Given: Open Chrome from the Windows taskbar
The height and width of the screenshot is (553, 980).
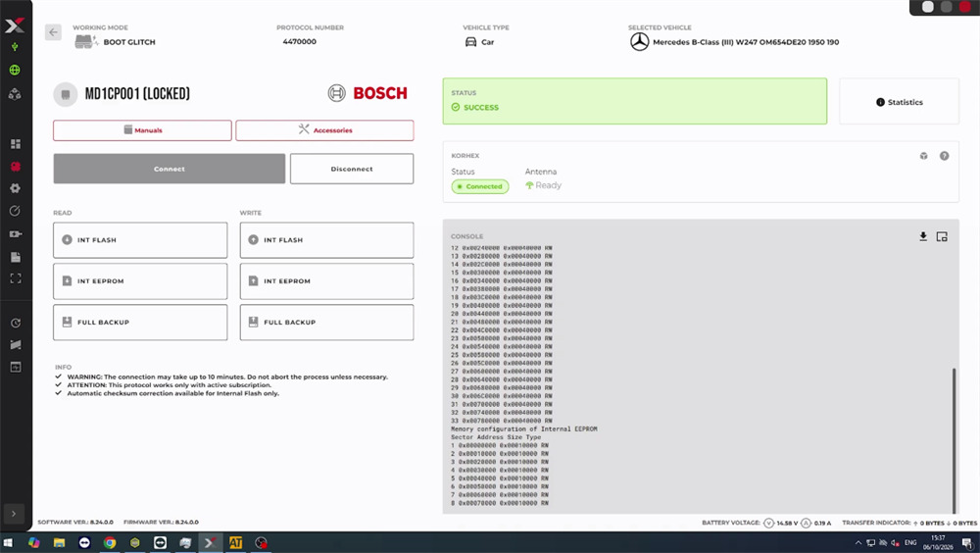Looking at the screenshot, I should (110, 542).
